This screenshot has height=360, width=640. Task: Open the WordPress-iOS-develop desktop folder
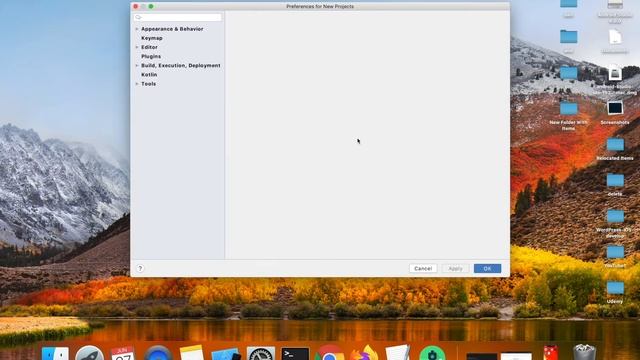click(x=615, y=216)
